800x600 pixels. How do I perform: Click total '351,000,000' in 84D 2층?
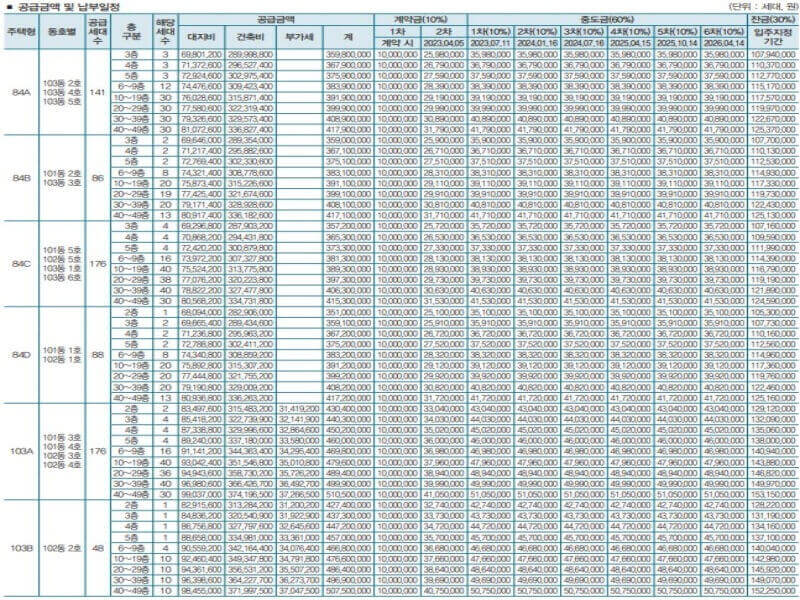(x=348, y=312)
